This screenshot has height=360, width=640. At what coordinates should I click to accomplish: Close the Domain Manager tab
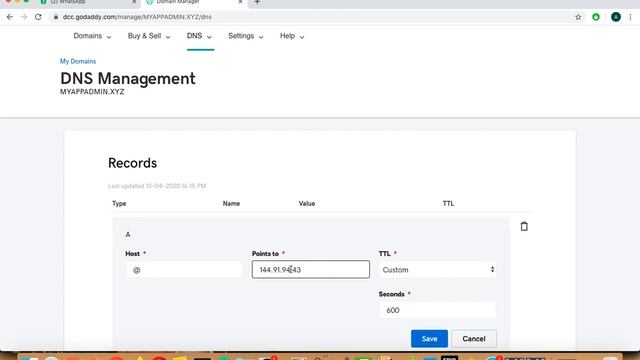click(240, 2)
